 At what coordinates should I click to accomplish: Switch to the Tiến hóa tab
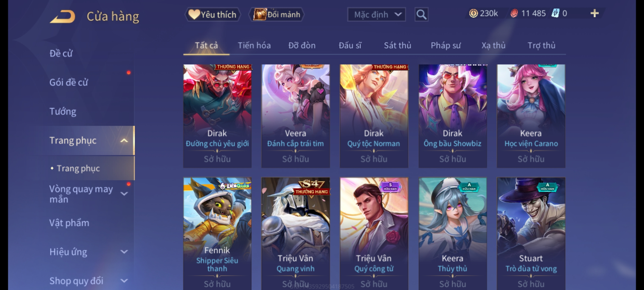pos(254,45)
